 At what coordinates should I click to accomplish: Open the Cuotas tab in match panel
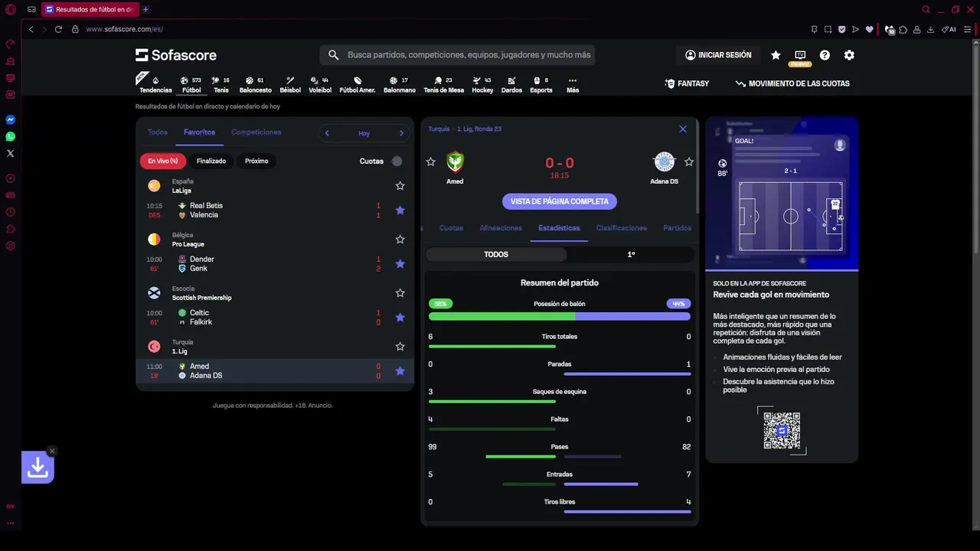click(451, 228)
